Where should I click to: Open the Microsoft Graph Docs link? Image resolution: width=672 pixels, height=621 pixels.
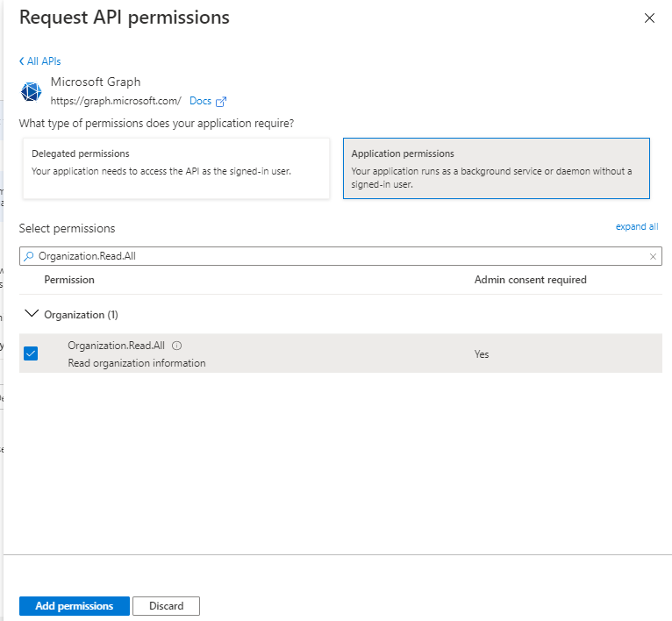coord(200,101)
